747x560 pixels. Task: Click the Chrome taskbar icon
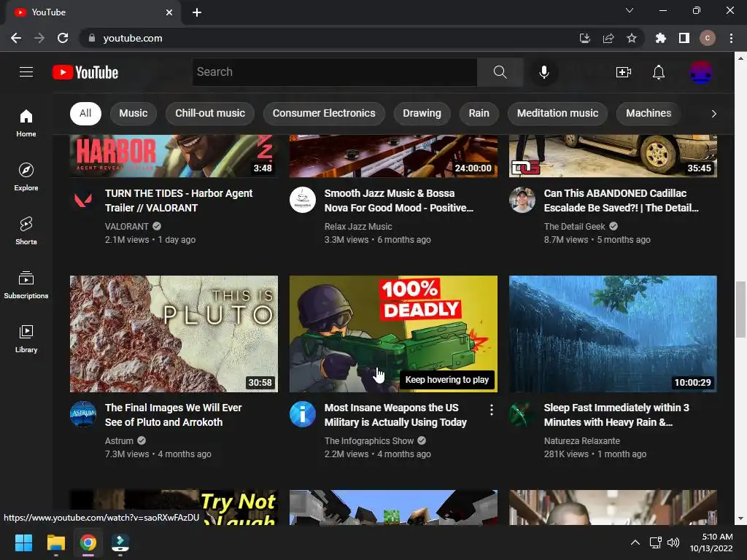(x=88, y=542)
